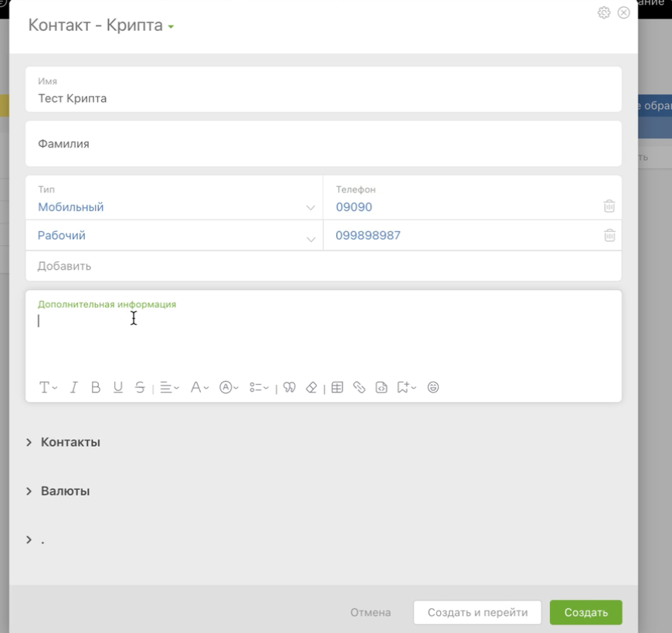The image size is (672, 633).
Task: Toggle underline formatting
Action: tap(118, 388)
